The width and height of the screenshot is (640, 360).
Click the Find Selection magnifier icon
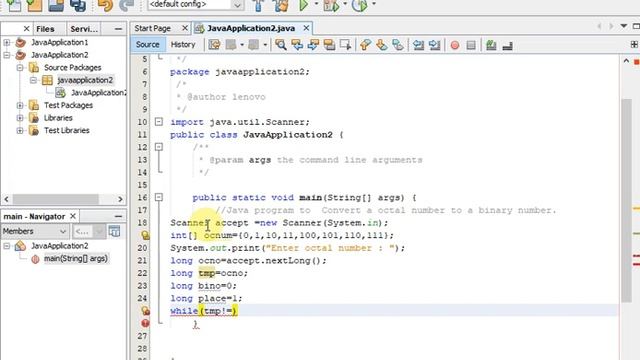pyautogui.click(x=280, y=45)
